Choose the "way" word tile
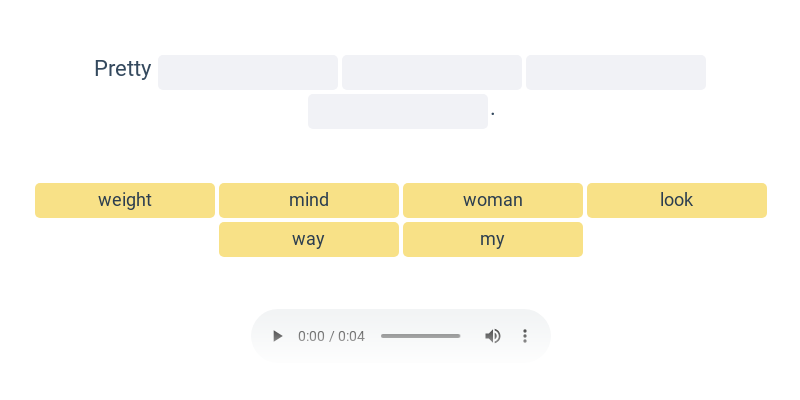Image resolution: width=800 pixels, height=400 pixels. [x=309, y=239]
